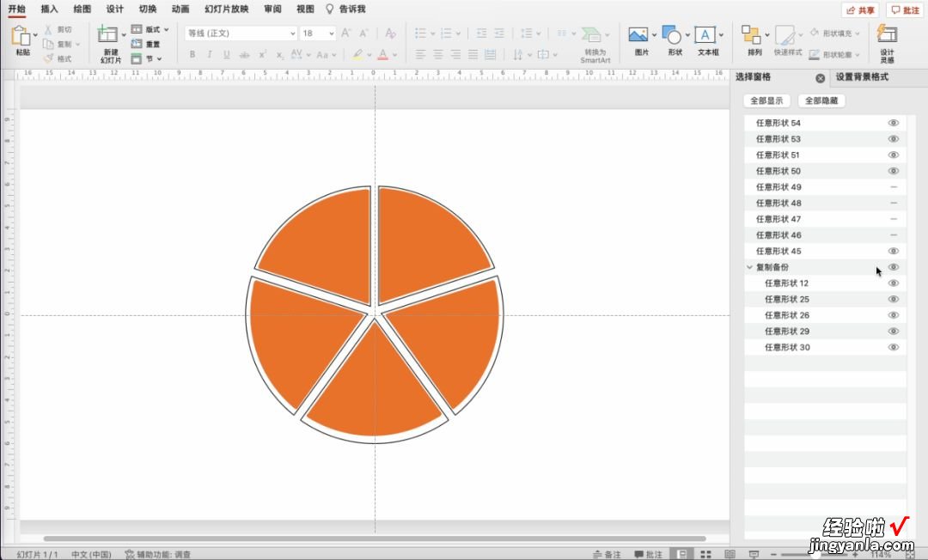Click the Copy icon
928x560 pixels.
48,45
